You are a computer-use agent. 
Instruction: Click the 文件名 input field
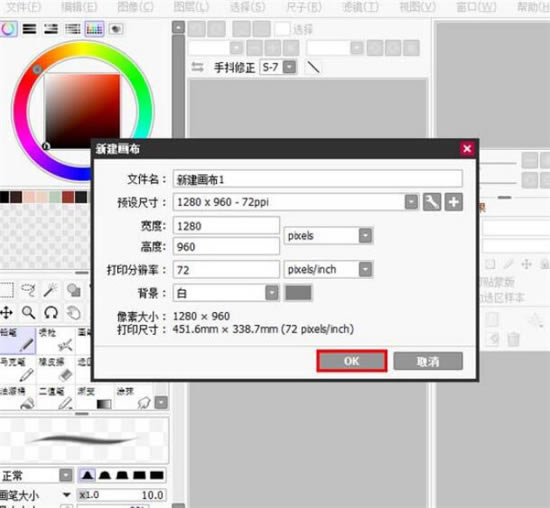coord(318,179)
